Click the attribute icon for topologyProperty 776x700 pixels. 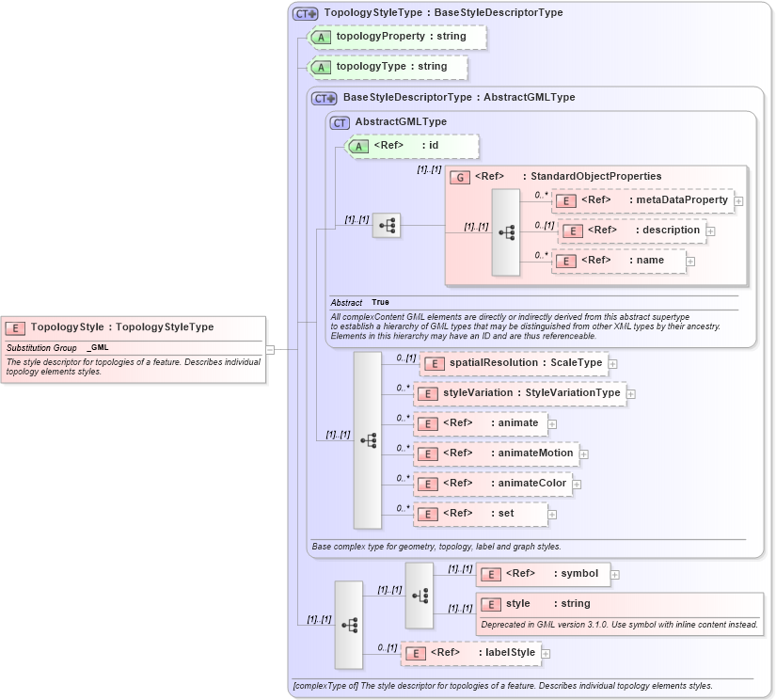320,37
